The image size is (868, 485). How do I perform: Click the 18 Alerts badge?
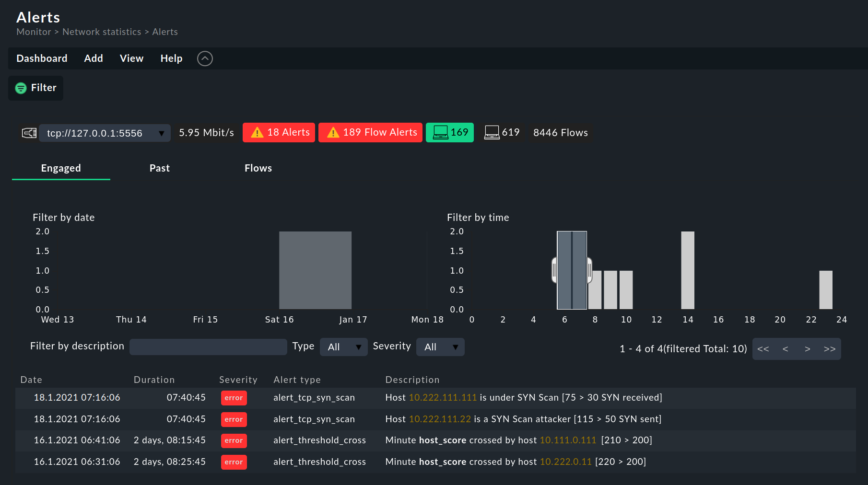coord(279,133)
